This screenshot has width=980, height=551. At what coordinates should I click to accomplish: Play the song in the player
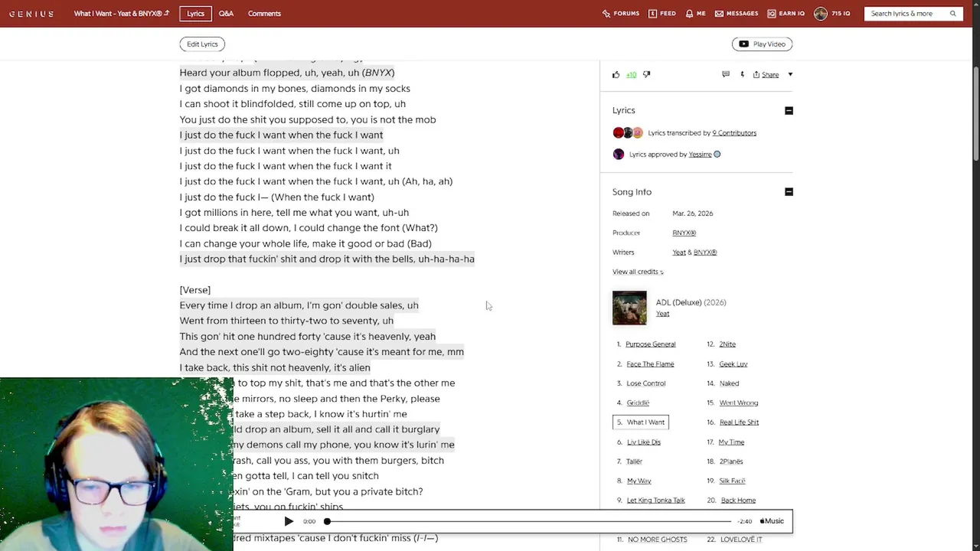click(289, 521)
